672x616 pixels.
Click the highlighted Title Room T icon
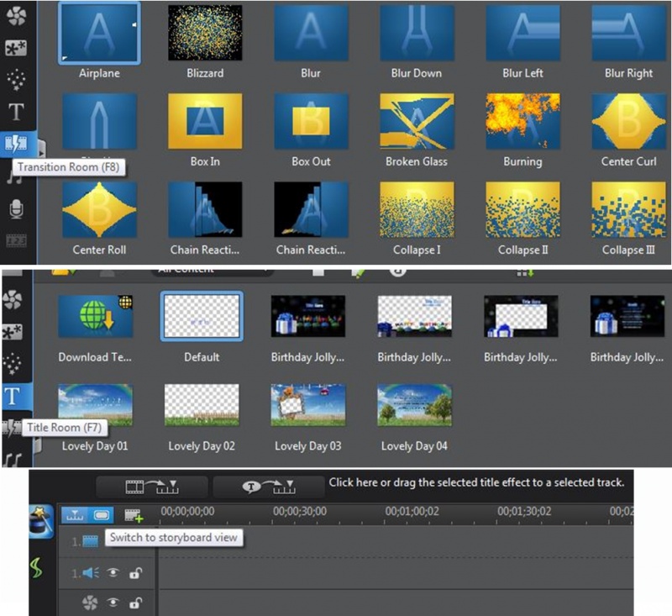point(15,398)
